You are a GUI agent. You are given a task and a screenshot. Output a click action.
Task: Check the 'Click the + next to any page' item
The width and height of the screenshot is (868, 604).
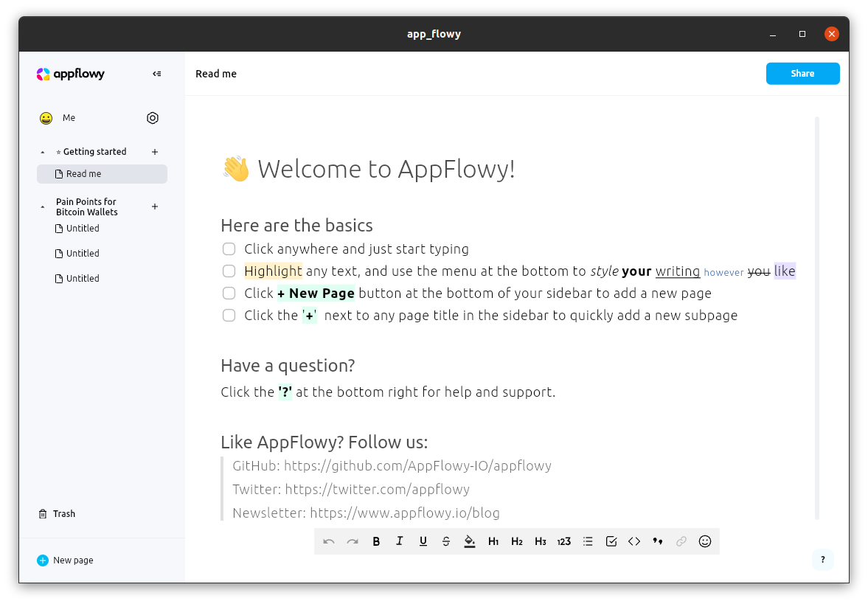(x=229, y=315)
